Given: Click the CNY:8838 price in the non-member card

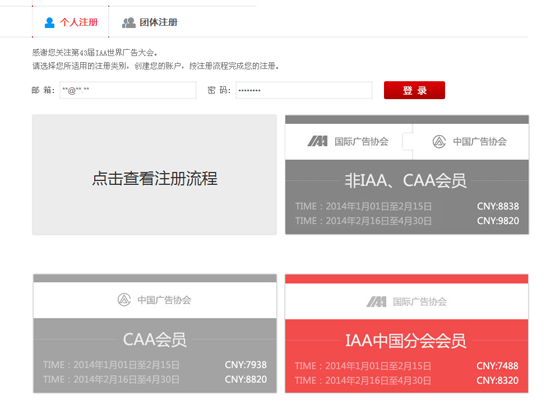Looking at the screenshot, I should click(498, 206).
